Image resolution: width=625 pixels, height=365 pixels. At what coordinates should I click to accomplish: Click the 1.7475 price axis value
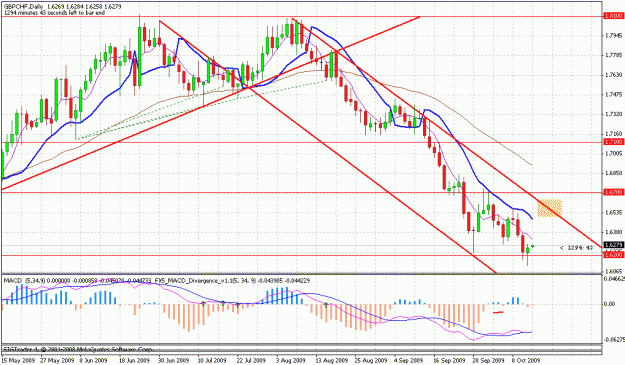click(613, 94)
